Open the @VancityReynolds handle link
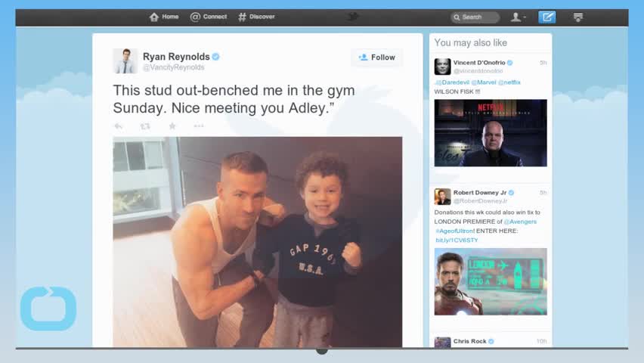This screenshot has width=644, height=363. pyautogui.click(x=173, y=67)
